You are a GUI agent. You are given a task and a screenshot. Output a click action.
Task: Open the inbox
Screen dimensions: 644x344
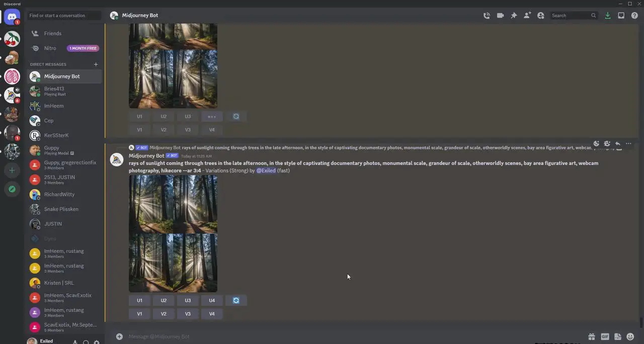click(621, 16)
